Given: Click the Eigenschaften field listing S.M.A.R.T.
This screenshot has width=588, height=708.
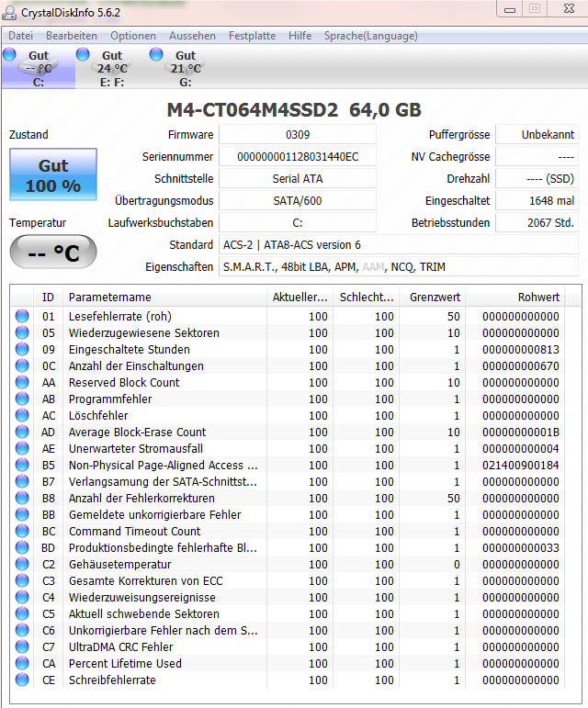Looking at the screenshot, I should coord(399,267).
